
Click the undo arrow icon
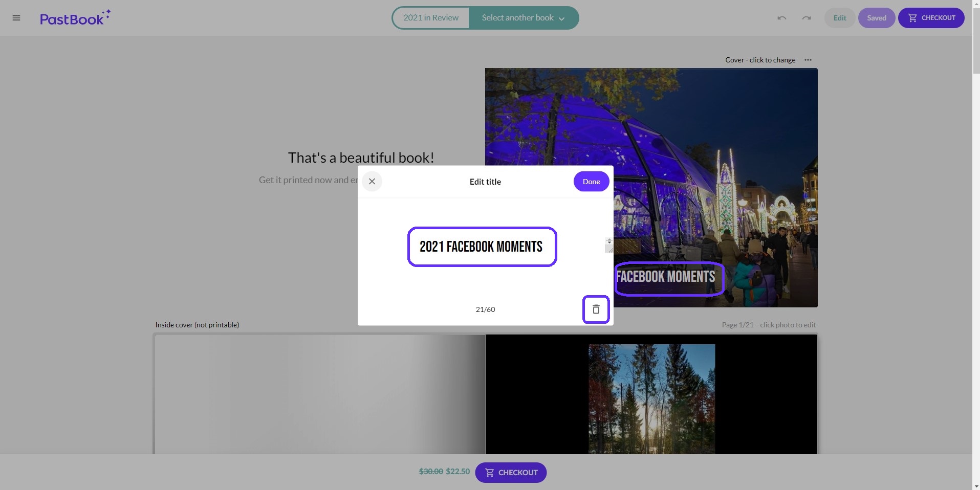(x=781, y=18)
